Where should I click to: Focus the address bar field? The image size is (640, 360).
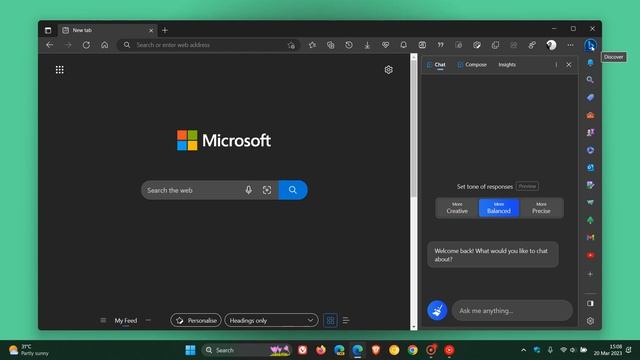[x=210, y=45]
